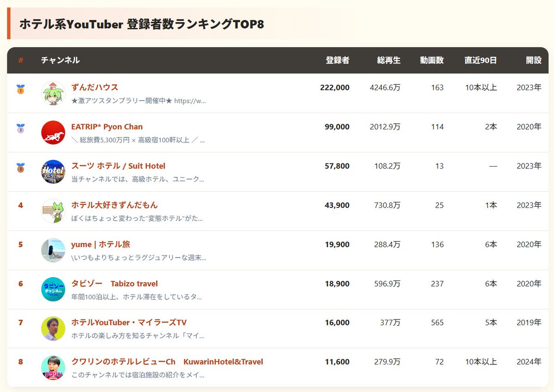
Task: Open マイラーズTV channel avatar image
Action: click(x=53, y=328)
